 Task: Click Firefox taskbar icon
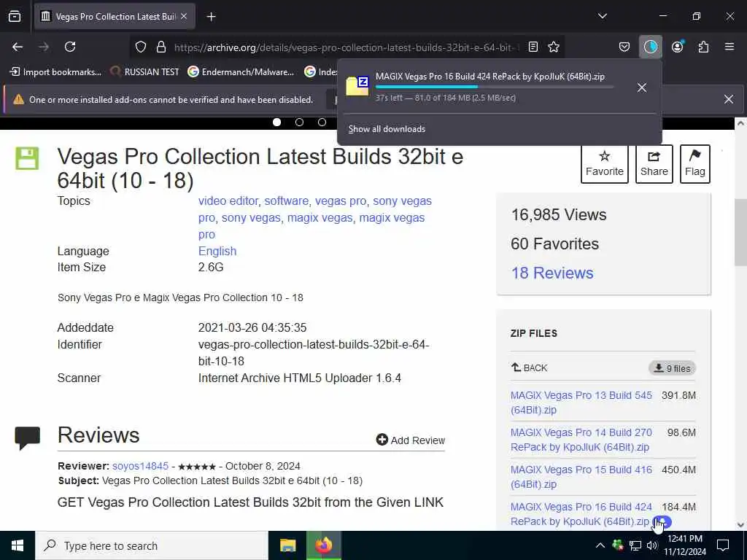pyautogui.click(x=324, y=545)
